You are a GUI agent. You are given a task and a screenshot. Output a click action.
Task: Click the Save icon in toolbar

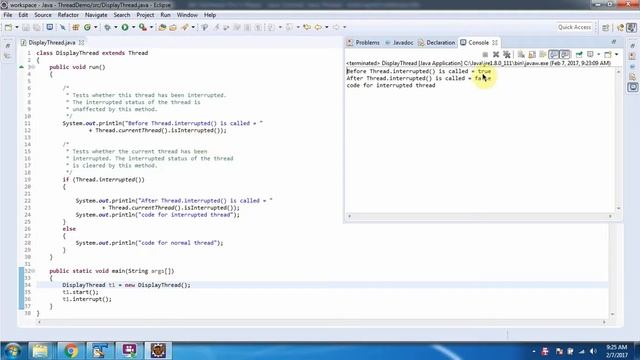point(26,27)
